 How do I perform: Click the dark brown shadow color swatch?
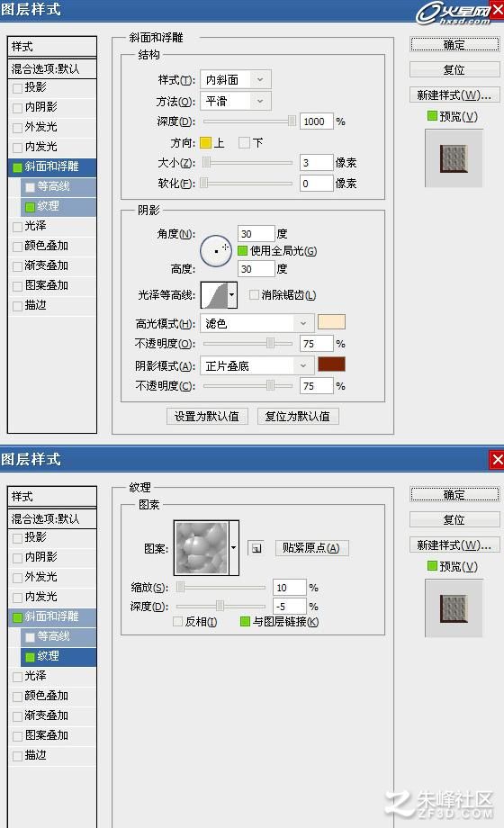click(332, 364)
